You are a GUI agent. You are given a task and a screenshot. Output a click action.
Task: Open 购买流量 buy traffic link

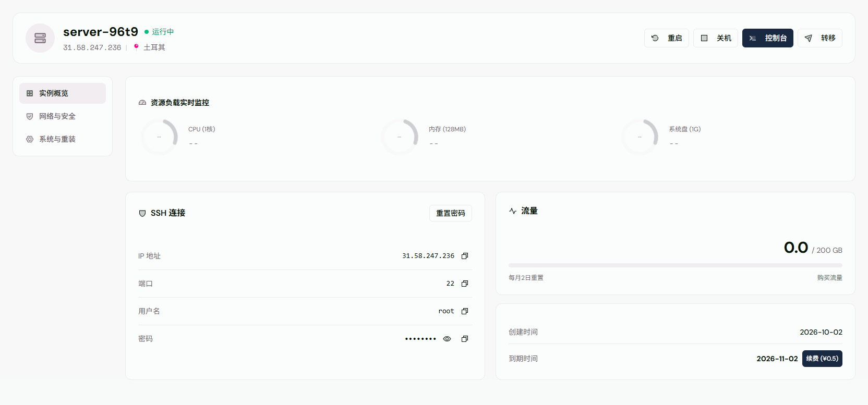830,278
